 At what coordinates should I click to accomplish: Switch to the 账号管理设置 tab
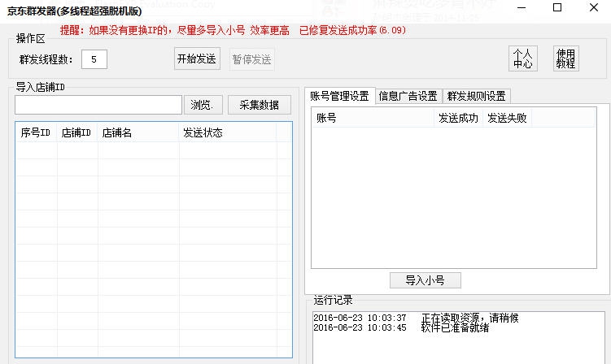click(340, 96)
